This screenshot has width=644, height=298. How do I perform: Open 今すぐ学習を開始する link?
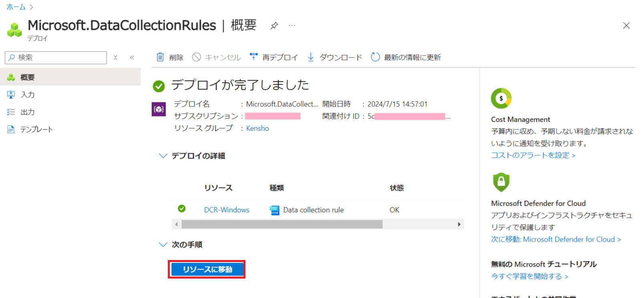pyautogui.click(x=530, y=276)
